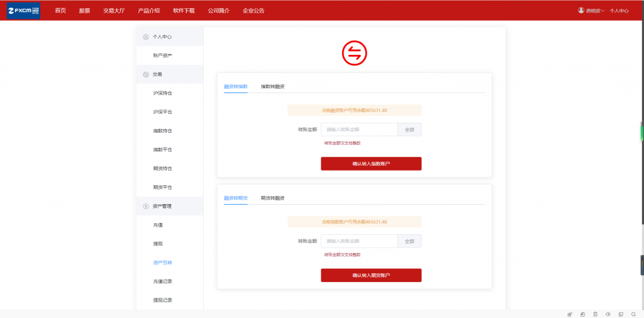Select 提现记录 in the sidebar

tap(163, 300)
